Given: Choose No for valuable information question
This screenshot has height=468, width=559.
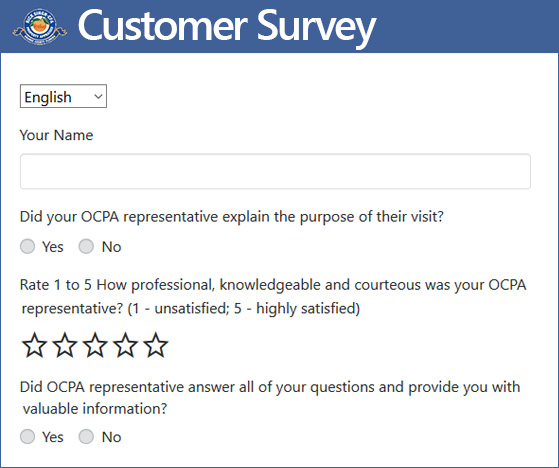Looking at the screenshot, I should [86, 437].
